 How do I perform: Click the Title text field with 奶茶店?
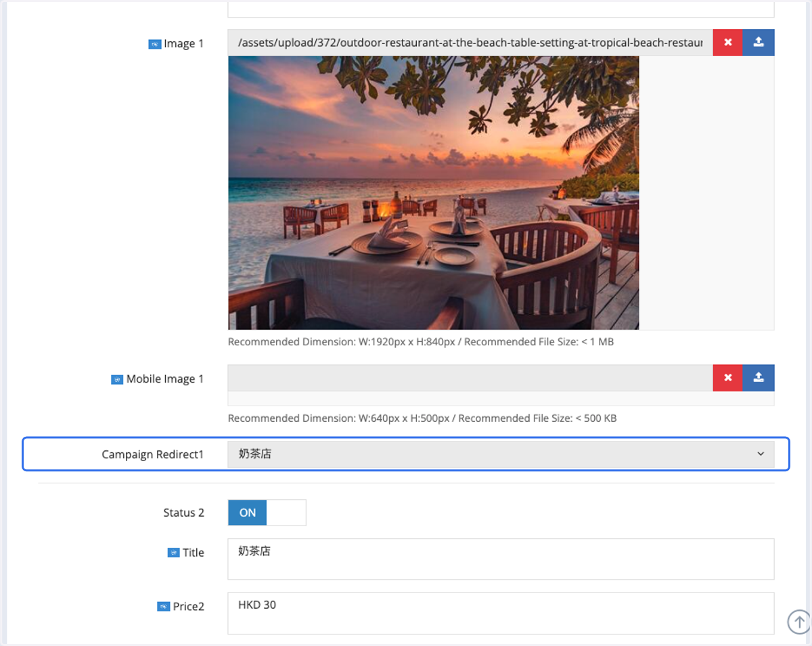[501, 559]
